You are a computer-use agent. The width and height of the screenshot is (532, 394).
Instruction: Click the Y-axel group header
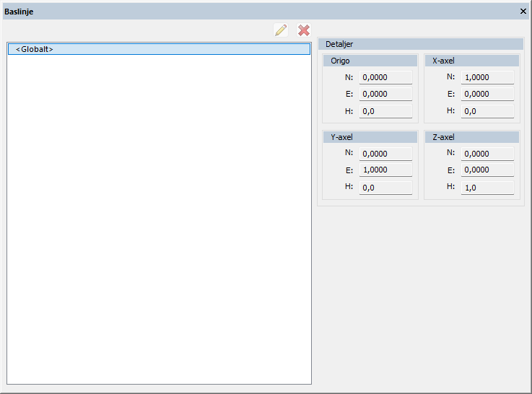[370, 137]
